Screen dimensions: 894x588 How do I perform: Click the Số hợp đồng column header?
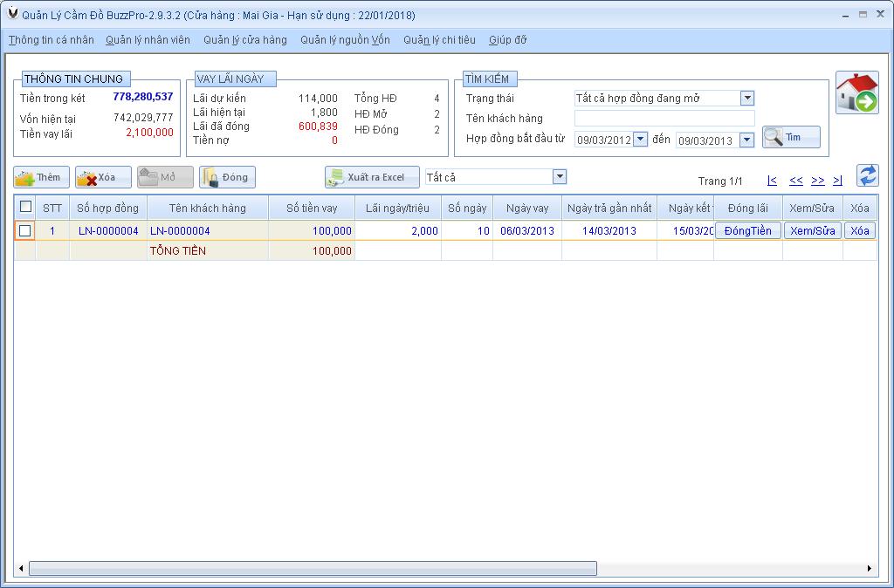[107, 208]
